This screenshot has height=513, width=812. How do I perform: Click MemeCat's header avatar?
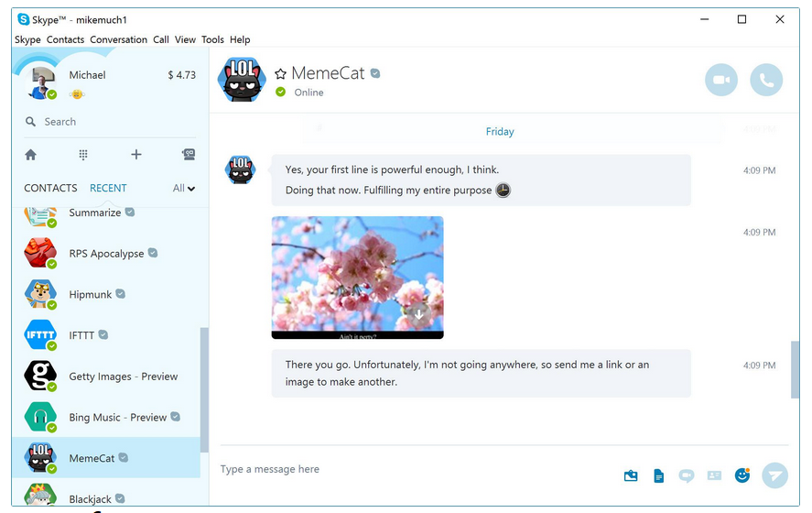click(242, 80)
